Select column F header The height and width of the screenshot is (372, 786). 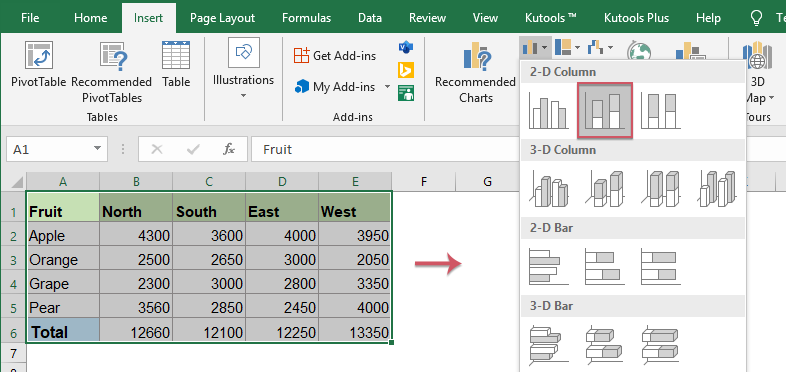(424, 181)
